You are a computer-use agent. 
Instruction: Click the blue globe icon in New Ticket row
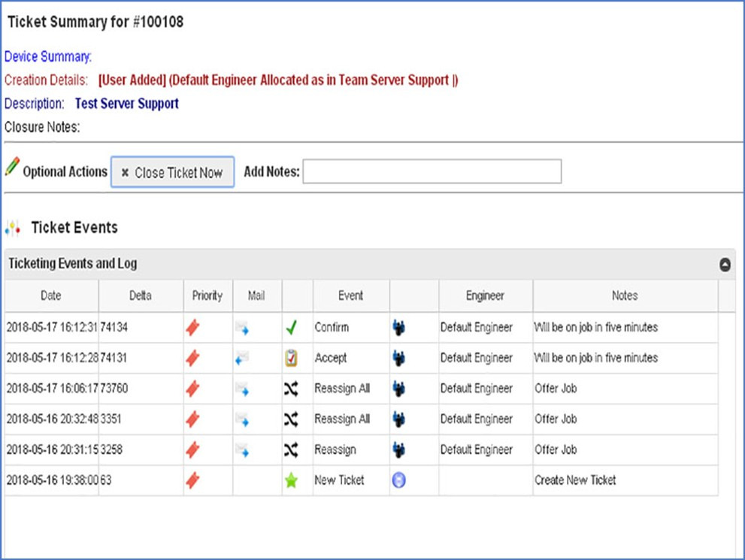tap(398, 480)
